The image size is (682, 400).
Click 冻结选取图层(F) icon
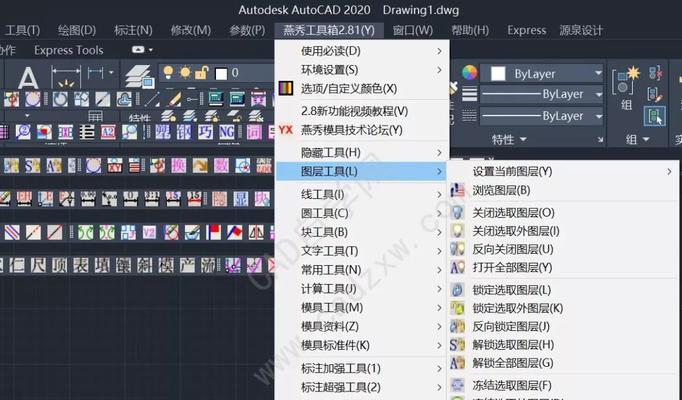(457, 385)
